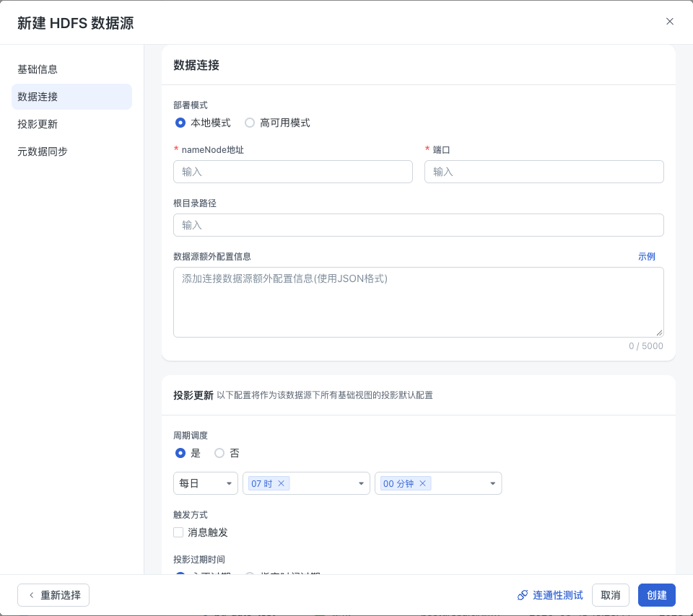
Task: Click the 0 / 5000 character counter
Action: pyautogui.click(x=645, y=346)
